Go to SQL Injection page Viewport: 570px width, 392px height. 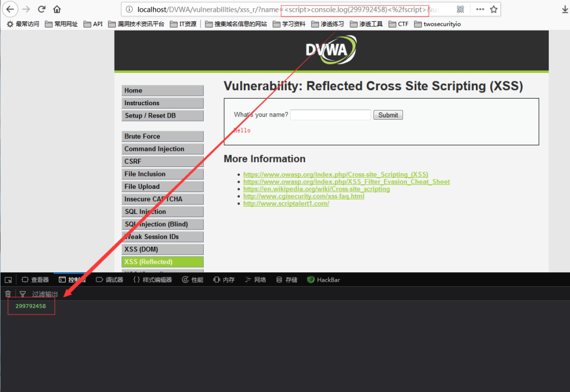pyautogui.click(x=163, y=212)
